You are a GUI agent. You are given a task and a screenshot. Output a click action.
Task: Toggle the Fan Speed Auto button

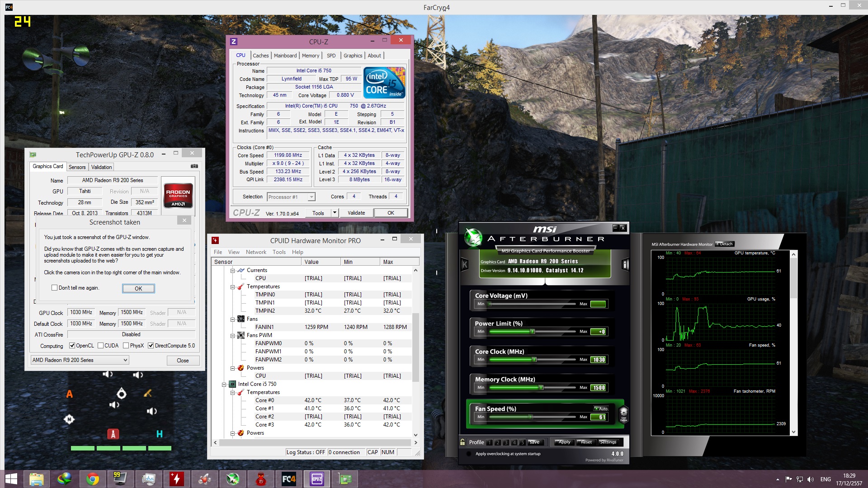pyautogui.click(x=601, y=408)
